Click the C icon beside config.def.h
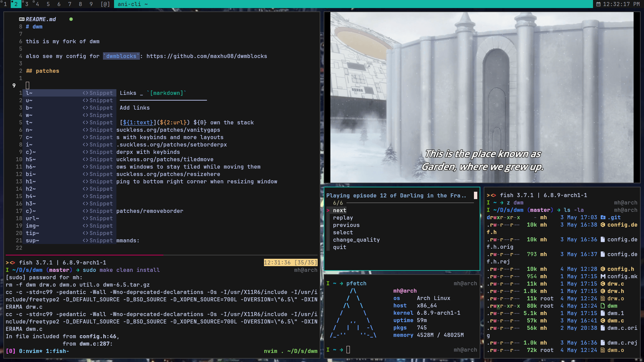The image size is (644, 362). pos(603,225)
